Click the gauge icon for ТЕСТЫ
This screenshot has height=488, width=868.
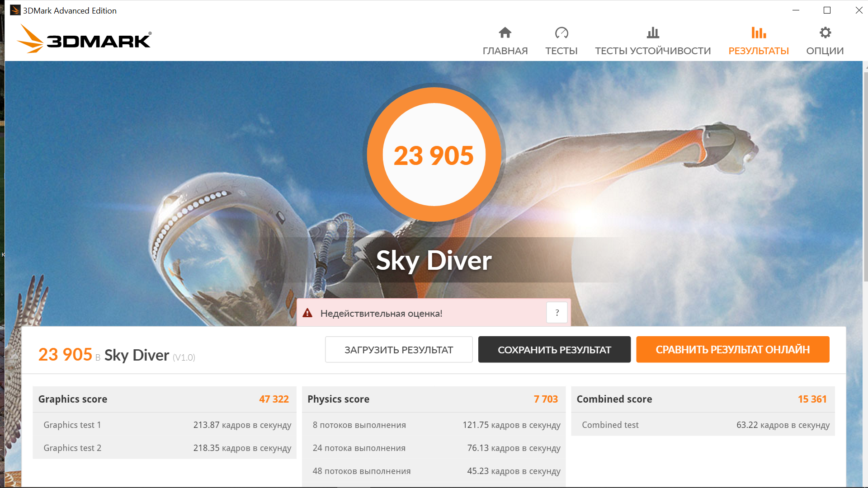tap(561, 33)
